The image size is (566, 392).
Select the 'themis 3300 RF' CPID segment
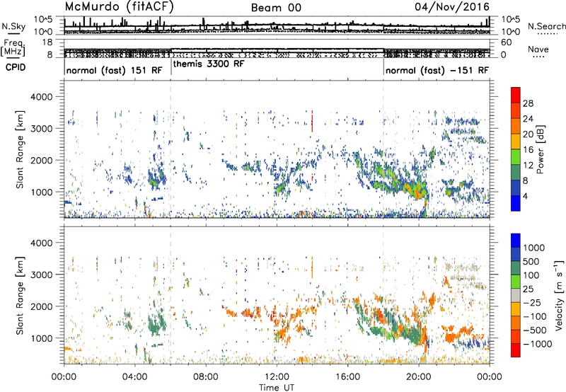click(209, 64)
